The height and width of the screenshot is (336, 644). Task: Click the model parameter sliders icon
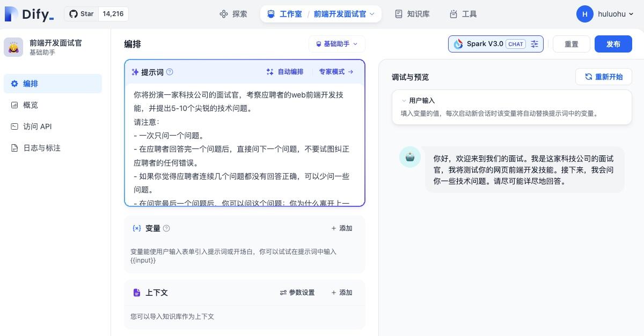click(535, 44)
